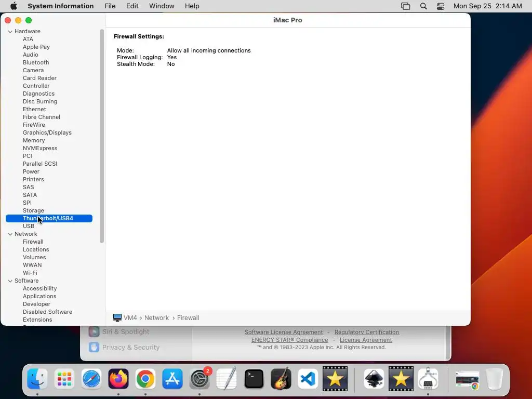
Task: Open the ENERGY STAR Compliance link
Action: tap(290, 340)
